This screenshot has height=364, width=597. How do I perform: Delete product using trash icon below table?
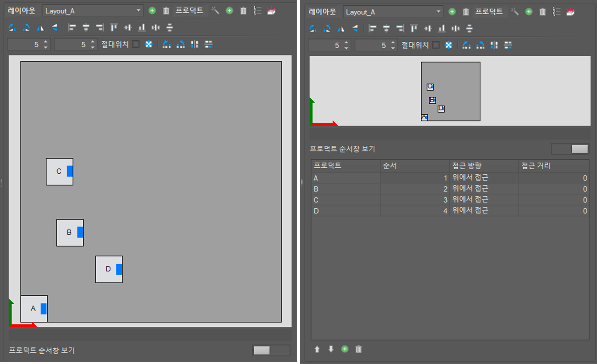tap(358, 349)
